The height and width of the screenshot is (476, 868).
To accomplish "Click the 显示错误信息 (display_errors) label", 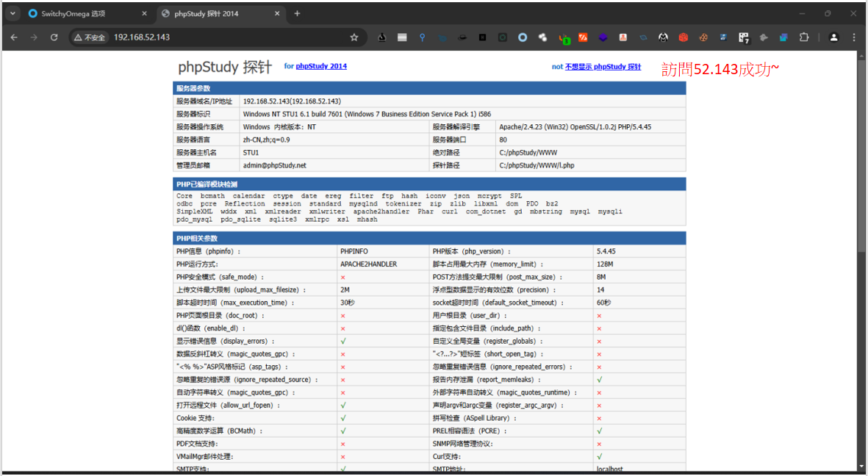I will tap(226, 342).
